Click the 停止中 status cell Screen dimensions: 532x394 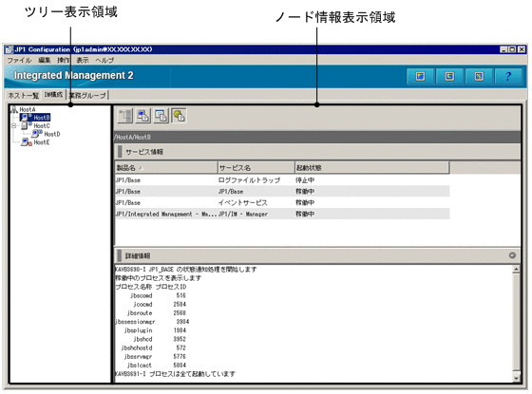tap(305, 180)
